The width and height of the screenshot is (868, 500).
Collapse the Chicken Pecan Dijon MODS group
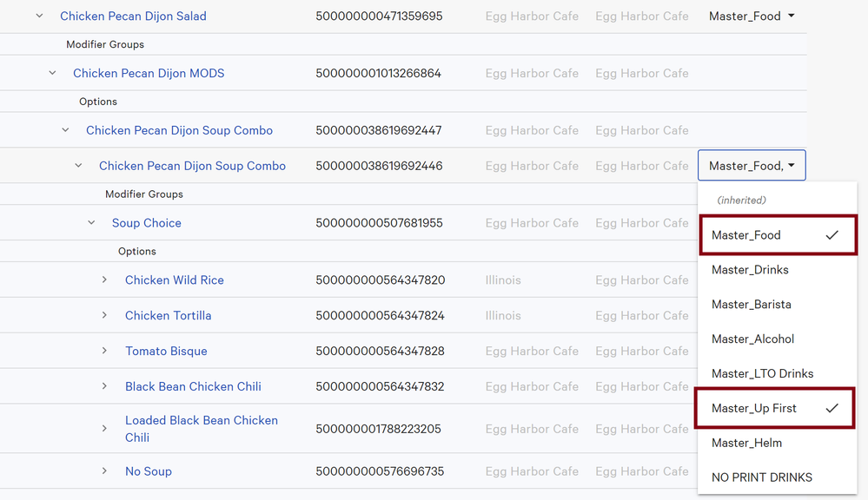(x=52, y=74)
